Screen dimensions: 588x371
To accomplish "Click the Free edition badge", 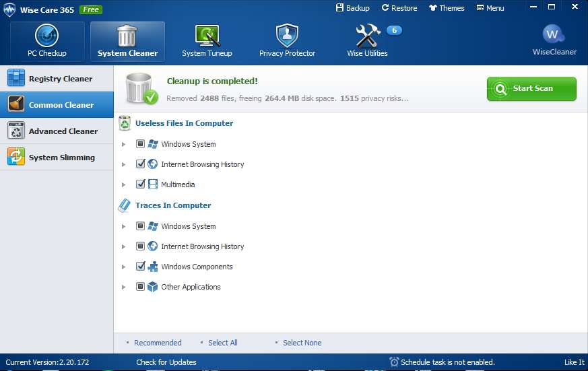I will point(91,9).
